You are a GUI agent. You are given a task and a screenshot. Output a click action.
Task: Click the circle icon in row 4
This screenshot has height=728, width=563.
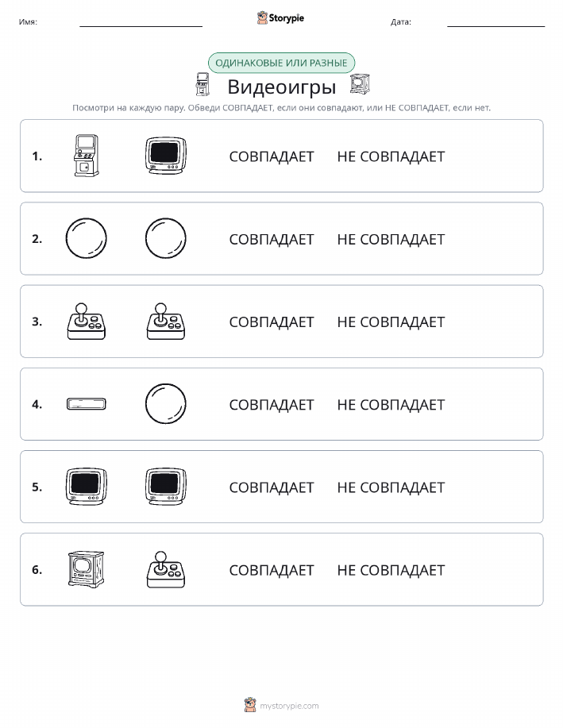pyautogui.click(x=166, y=404)
